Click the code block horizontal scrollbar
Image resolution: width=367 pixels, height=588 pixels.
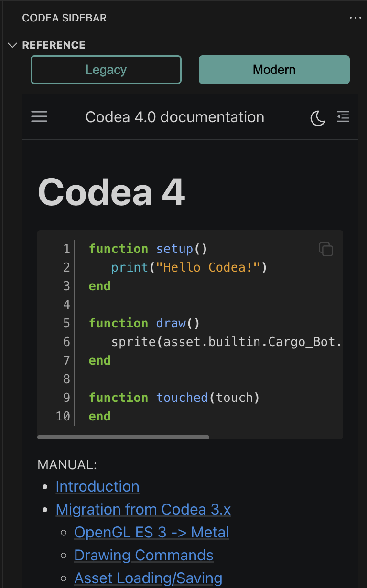click(123, 437)
